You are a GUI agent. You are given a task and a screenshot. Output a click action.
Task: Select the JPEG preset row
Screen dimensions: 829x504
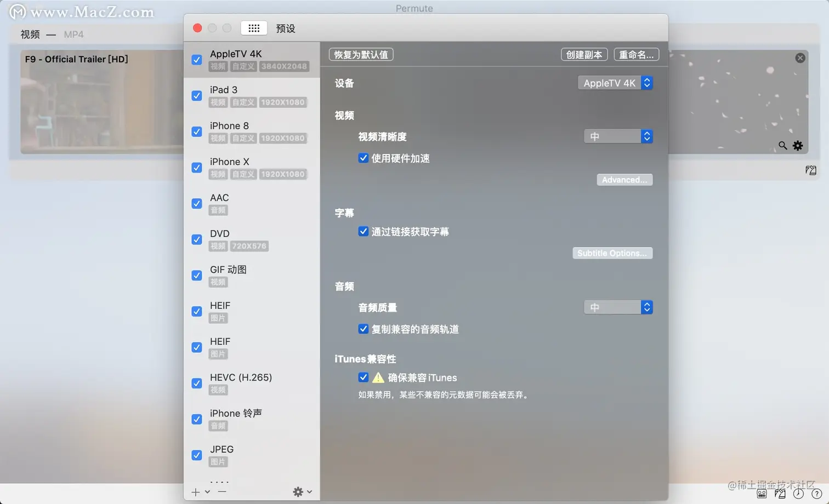[x=252, y=455]
